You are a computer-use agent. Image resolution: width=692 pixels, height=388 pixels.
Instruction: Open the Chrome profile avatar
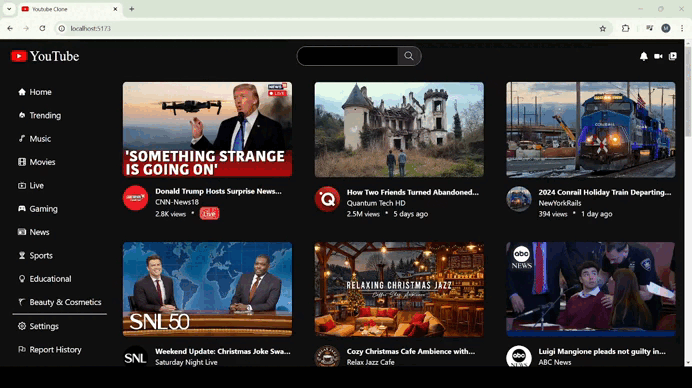(x=666, y=28)
